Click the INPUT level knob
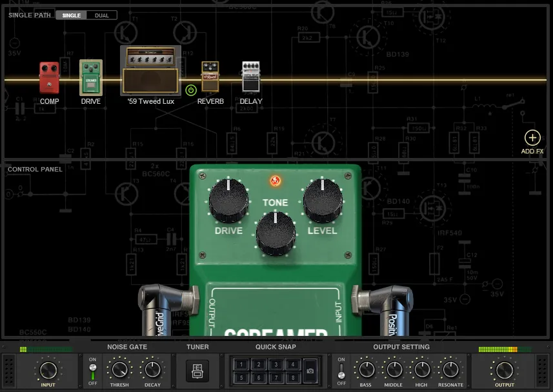The height and width of the screenshot is (392, 553). tap(48, 370)
